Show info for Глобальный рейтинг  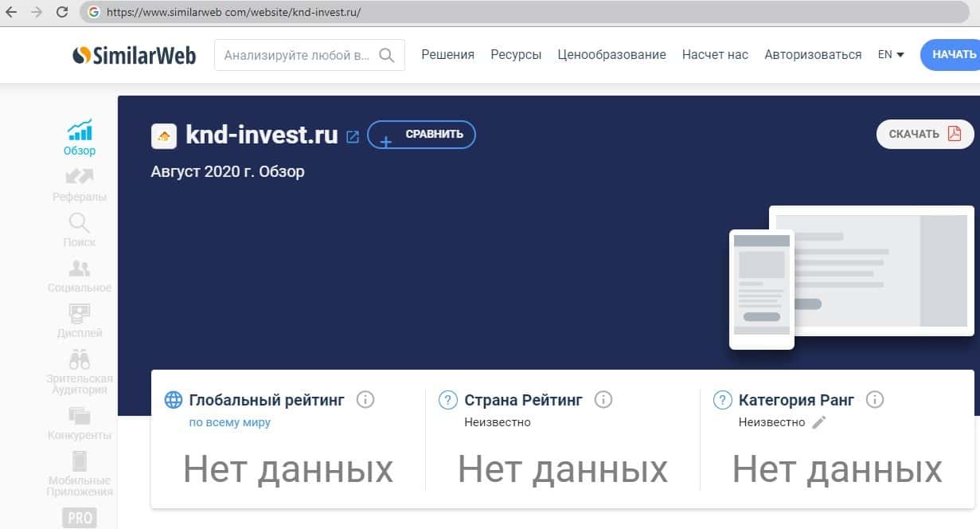click(x=365, y=400)
